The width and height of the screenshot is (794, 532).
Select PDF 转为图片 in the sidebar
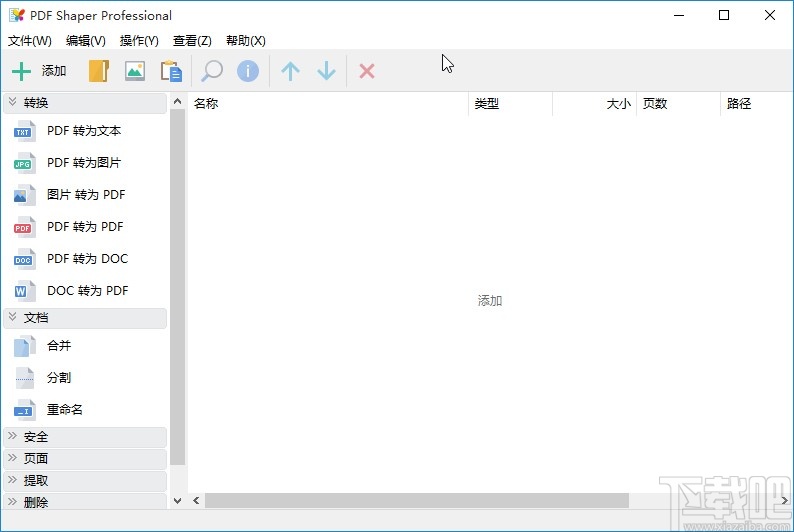coord(84,163)
